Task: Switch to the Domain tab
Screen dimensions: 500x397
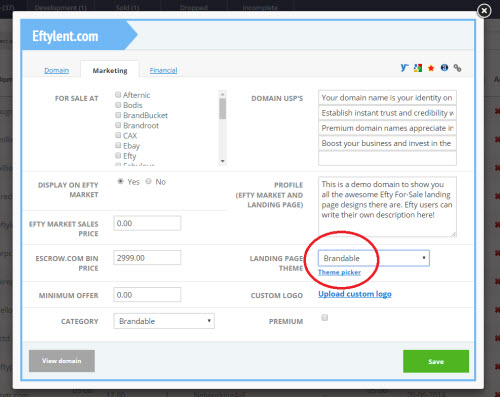Action: (57, 70)
